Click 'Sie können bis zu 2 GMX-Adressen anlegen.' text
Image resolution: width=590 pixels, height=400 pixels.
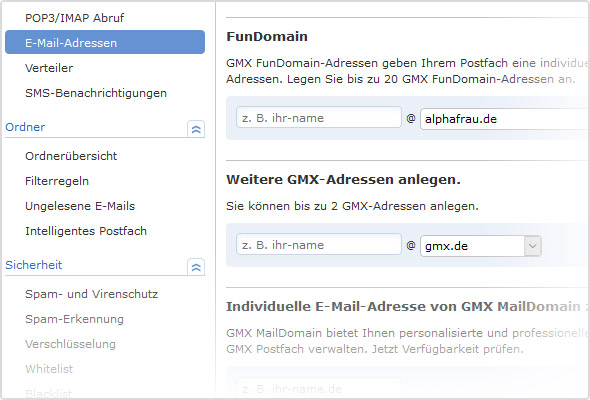(x=352, y=206)
